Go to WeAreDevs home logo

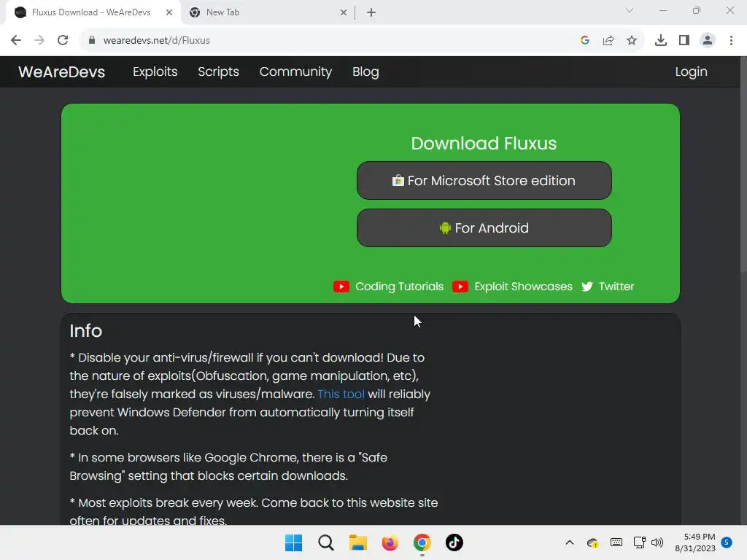61,72
